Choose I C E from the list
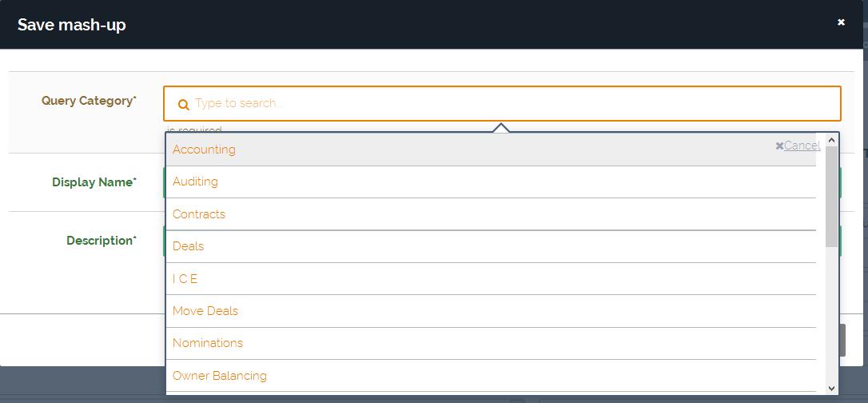Viewport: 868px width, 403px height. pos(185,279)
